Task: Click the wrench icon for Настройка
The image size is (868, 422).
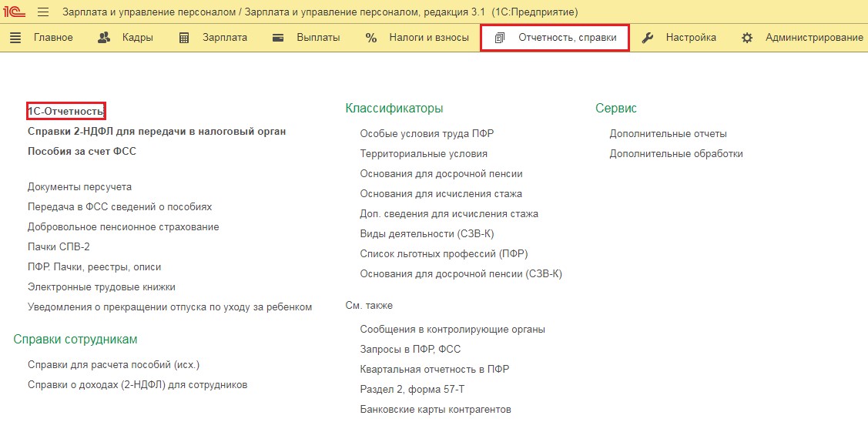Action: coord(648,38)
